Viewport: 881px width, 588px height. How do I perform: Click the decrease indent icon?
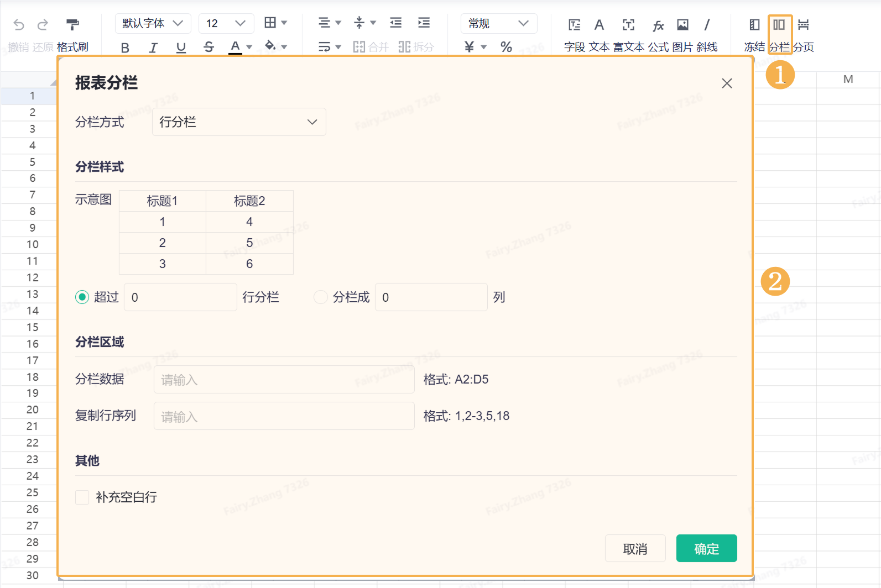click(x=396, y=23)
